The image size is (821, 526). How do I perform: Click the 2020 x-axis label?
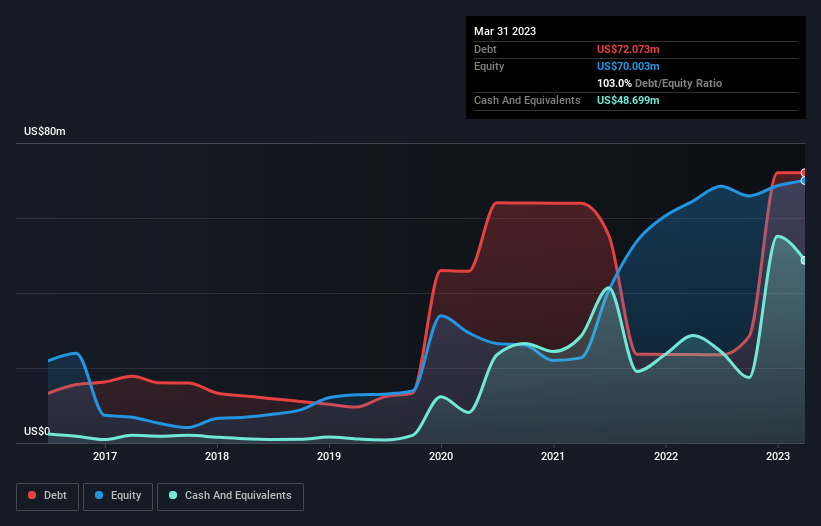[x=441, y=456]
